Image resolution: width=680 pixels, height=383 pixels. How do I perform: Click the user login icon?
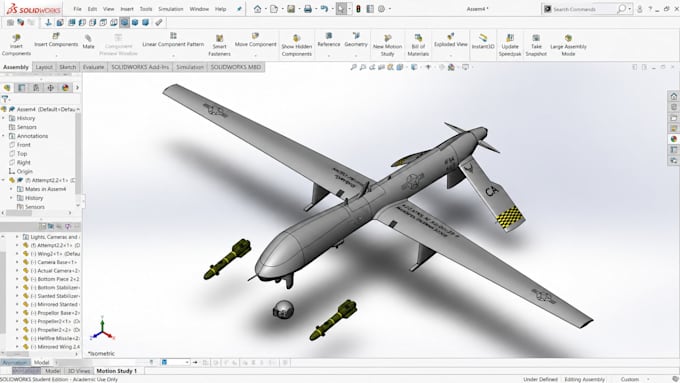[x=639, y=9]
